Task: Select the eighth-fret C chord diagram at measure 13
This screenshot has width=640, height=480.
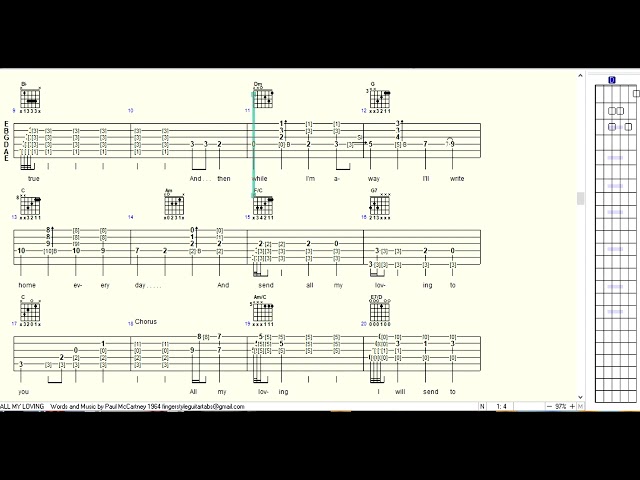Action: [30, 204]
